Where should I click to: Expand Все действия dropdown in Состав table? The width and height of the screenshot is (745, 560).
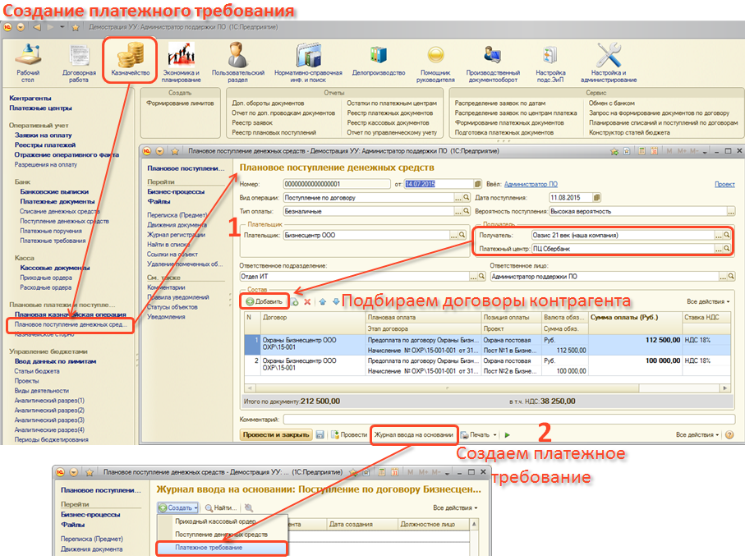point(707,301)
